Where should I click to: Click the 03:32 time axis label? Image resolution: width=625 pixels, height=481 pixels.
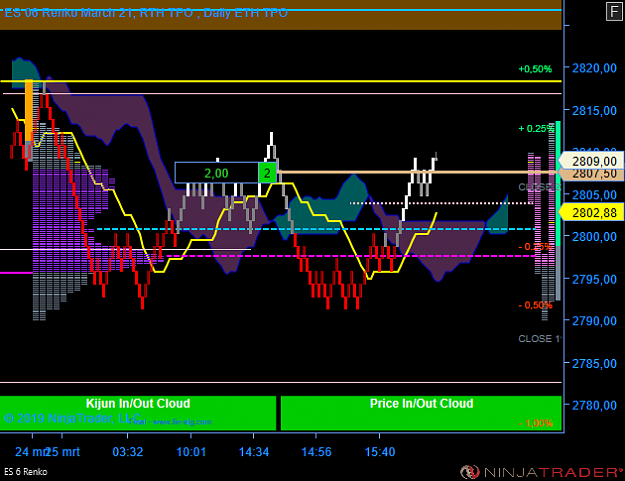[128, 452]
